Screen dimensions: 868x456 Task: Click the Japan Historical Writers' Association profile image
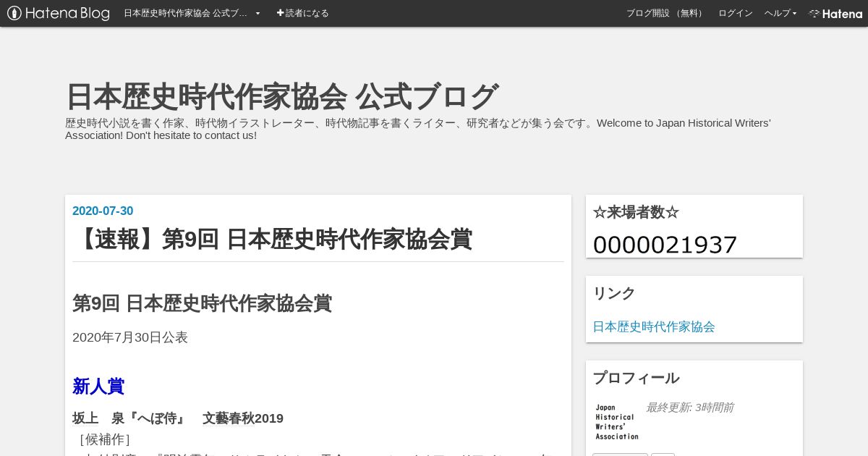(616, 421)
